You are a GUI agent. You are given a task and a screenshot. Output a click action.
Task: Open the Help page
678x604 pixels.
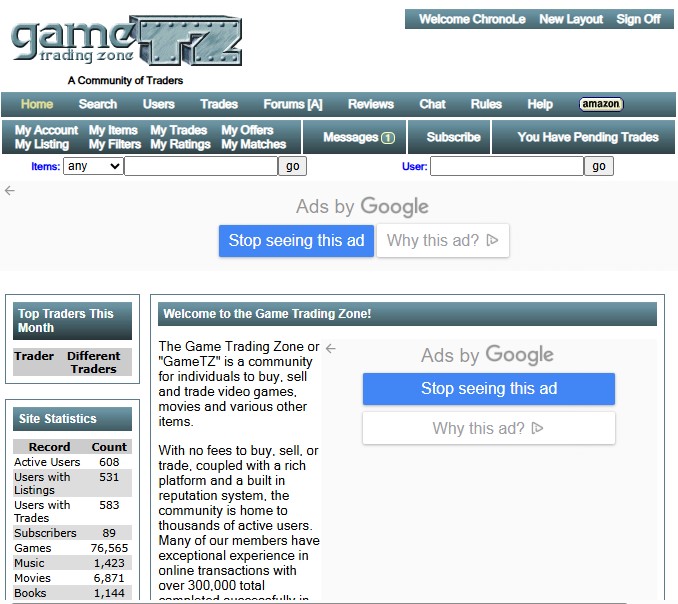coord(540,104)
